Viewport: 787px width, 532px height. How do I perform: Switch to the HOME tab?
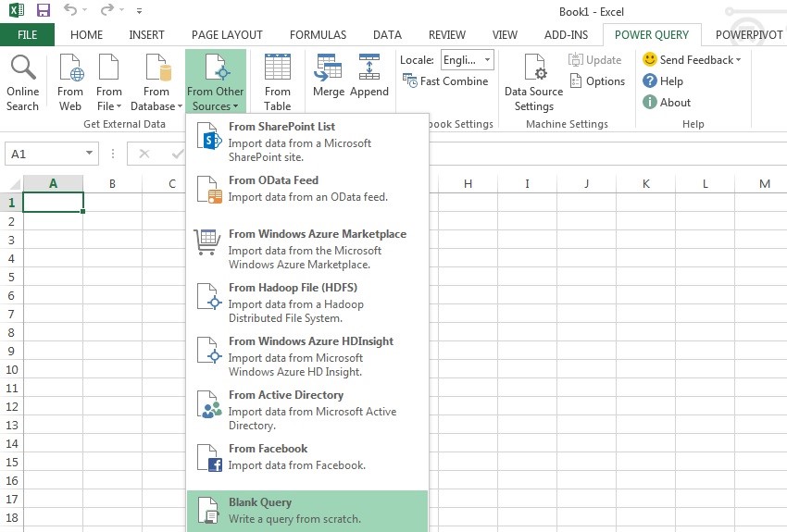pos(86,34)
